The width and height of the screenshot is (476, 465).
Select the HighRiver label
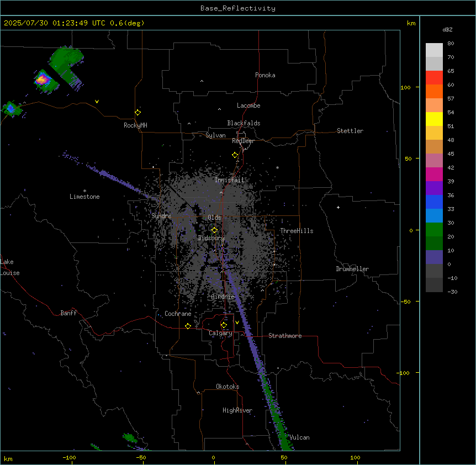click(x=237, y=410)
